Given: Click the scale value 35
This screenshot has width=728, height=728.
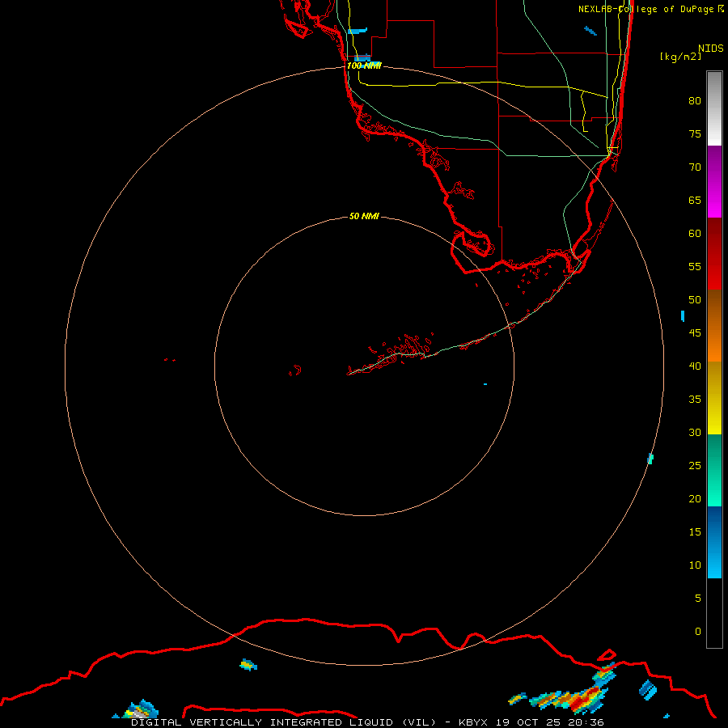Looking at the screenshot, I should pyautogui.click(x=695, y=400).
